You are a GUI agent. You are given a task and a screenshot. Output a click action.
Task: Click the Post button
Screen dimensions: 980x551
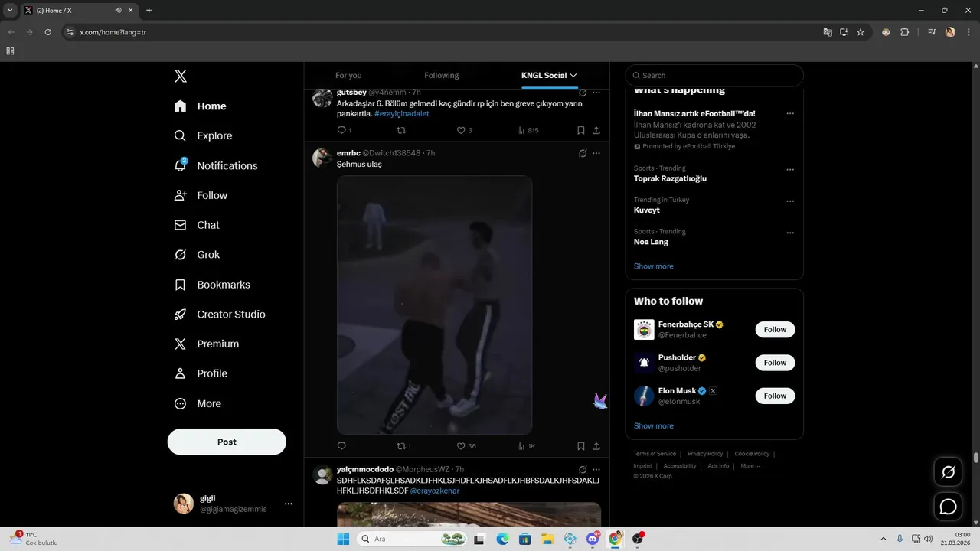[227, 442]
